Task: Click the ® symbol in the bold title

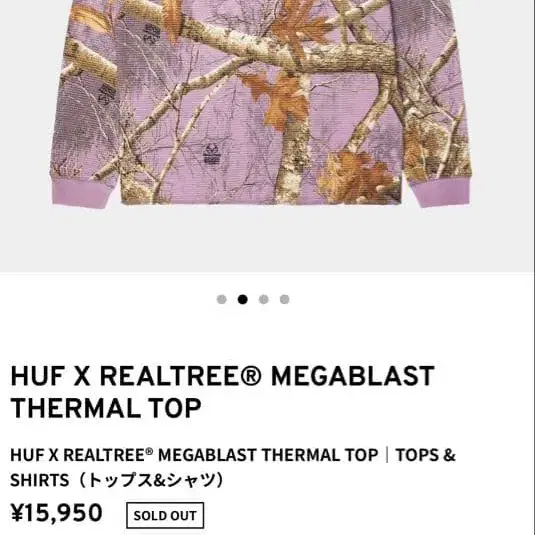Action: (x=250, y=376)
